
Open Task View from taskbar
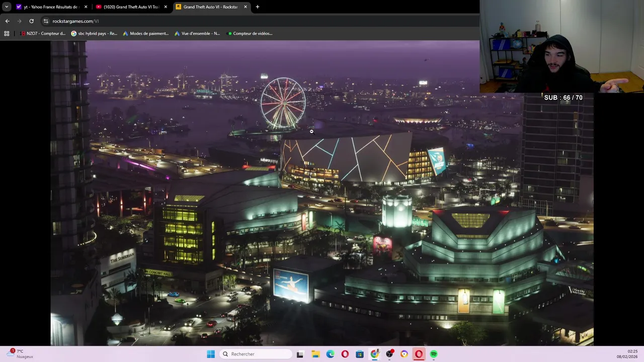[x=300, y=354]
